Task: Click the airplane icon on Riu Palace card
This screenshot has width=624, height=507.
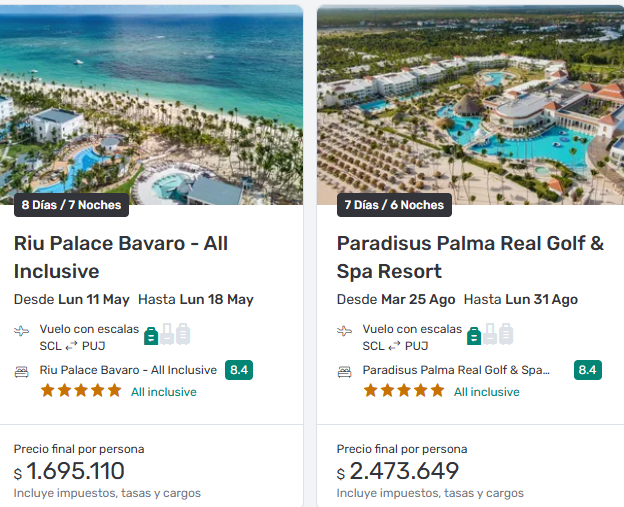Action: click(x=22, y=331)
